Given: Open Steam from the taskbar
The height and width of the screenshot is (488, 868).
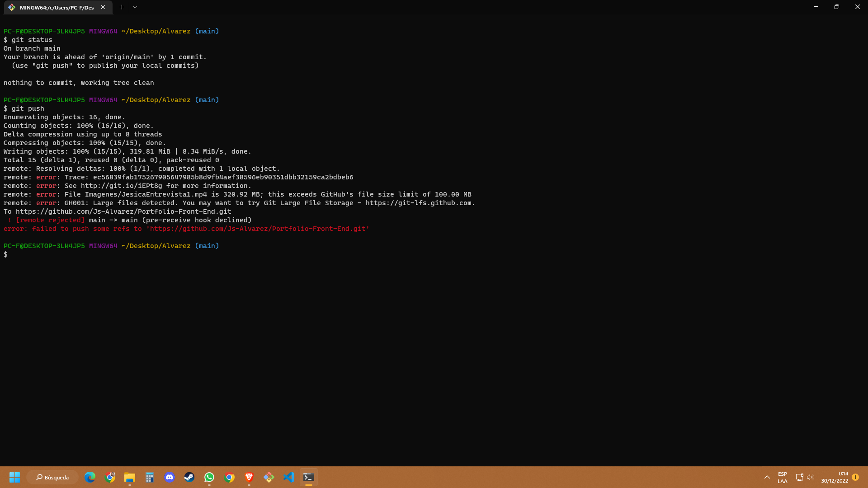Looking at the screenshot, I should coord(189,477).
